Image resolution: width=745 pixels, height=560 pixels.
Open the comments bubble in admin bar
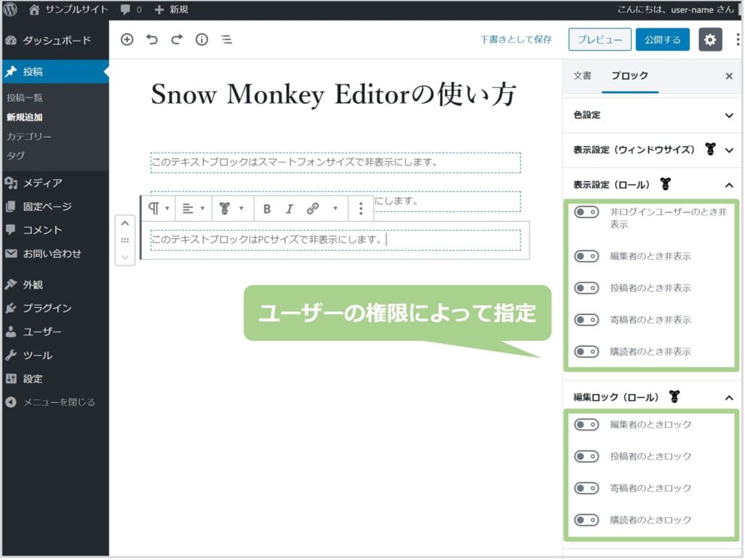131,9
